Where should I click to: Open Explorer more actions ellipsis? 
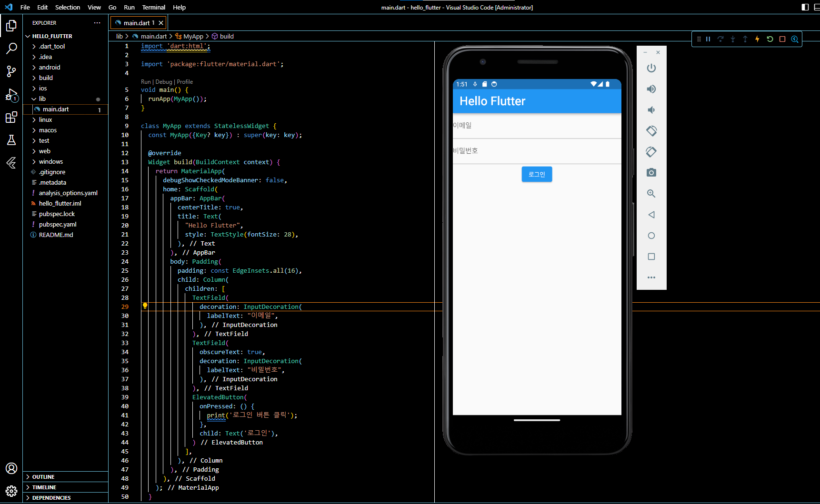click(97, 23)
